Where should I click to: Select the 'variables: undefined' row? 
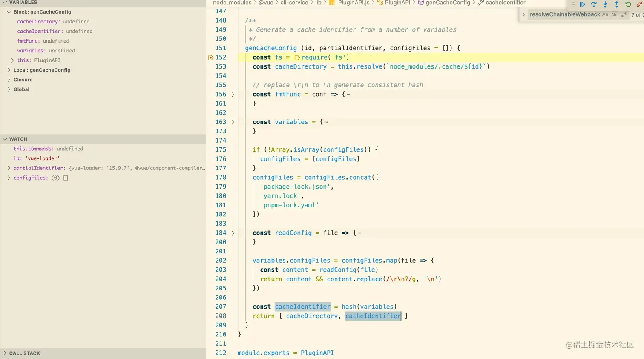[103, 51]
